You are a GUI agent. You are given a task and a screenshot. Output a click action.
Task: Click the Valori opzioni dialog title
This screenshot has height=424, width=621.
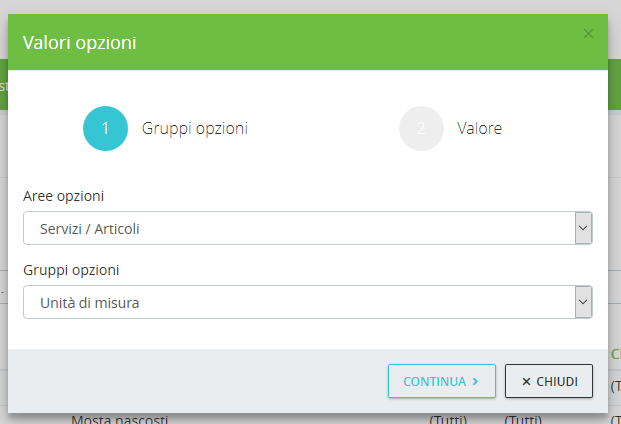[x=80, y=42]
